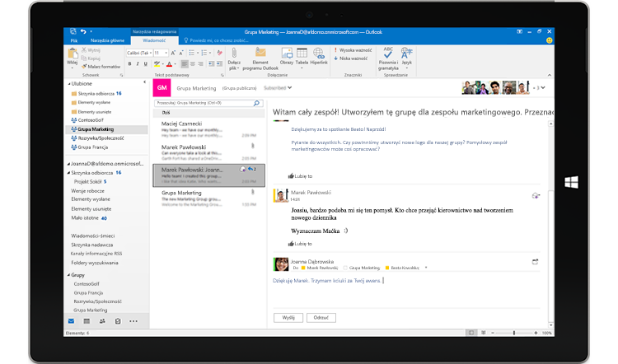
Task: Toggle Italic formatting
Action: click(x=138, y=63)
